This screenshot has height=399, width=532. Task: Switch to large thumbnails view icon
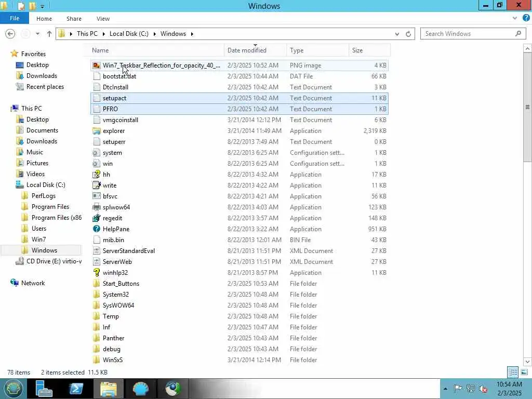(524, 372)
